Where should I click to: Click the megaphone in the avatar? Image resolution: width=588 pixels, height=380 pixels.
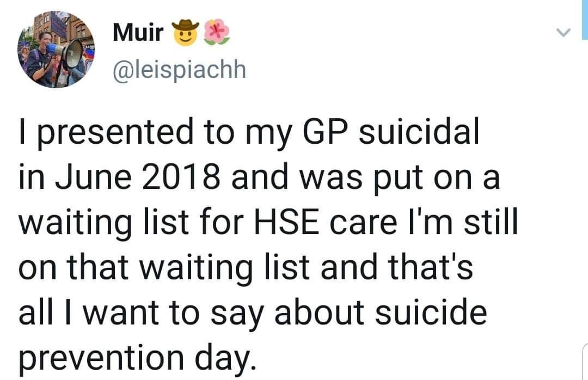(x=68, y=52)
